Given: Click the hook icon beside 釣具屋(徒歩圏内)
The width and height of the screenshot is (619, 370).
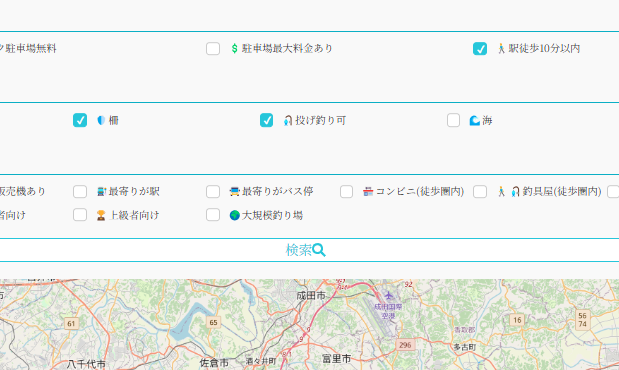Looking at the screenshot, I should click(515, 192).
